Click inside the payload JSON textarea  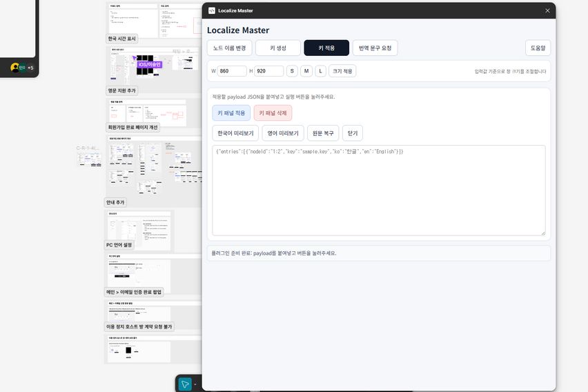click(379, 190)
